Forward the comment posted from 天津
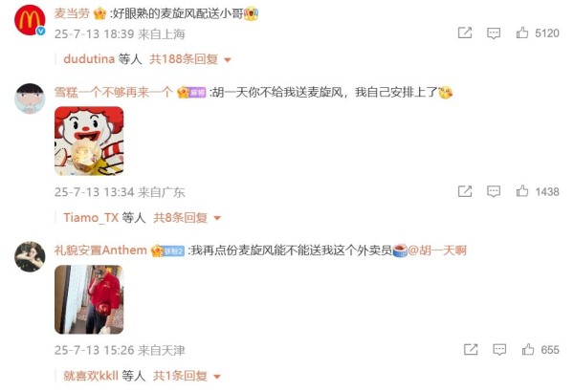Viewport: 574px width, 392px height. coord(471,349)
